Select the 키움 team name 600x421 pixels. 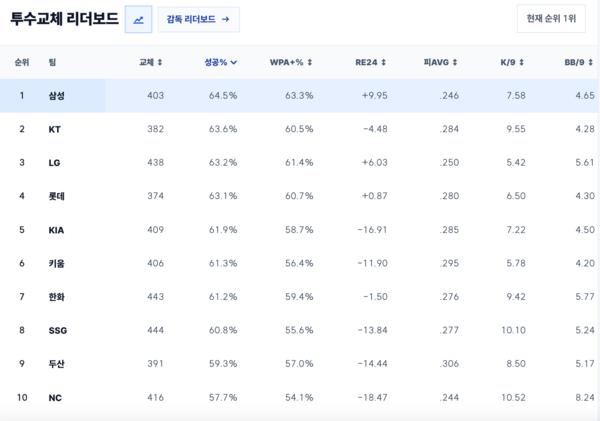[57, 263]
